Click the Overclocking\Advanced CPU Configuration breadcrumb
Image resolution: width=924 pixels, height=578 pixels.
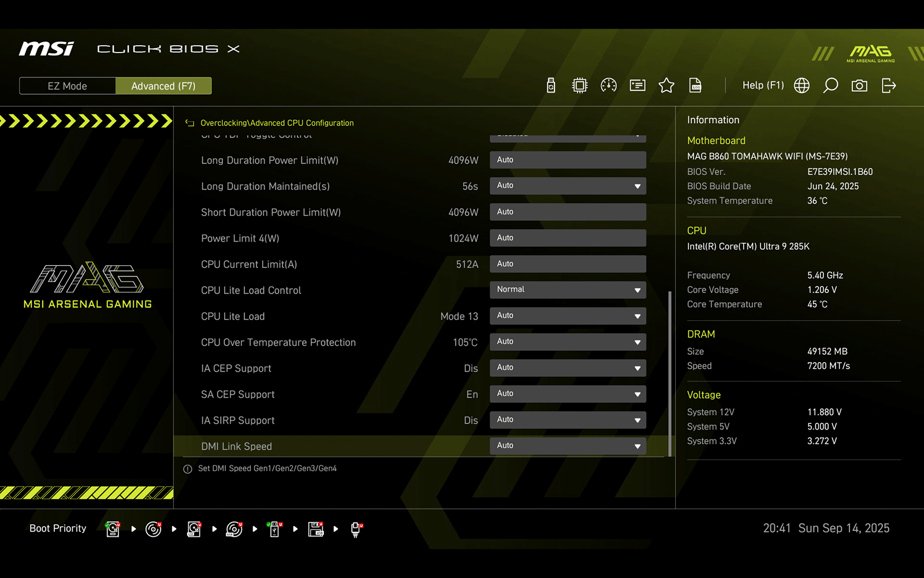[x=277, y=123]
